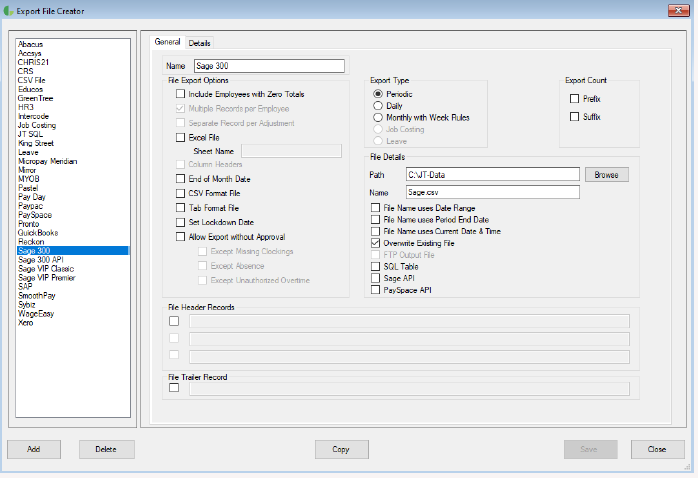This screenshot has height=478, width=698.
Task: Enable File Name uses Period End Date
Action: pyautogui.click(x=376, y=219)
